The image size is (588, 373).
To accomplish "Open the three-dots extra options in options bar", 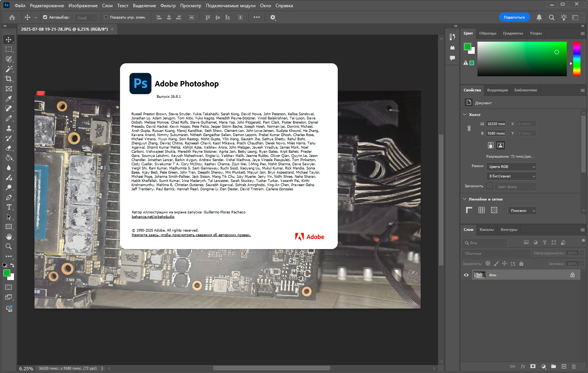I will (x=257, y=17).
